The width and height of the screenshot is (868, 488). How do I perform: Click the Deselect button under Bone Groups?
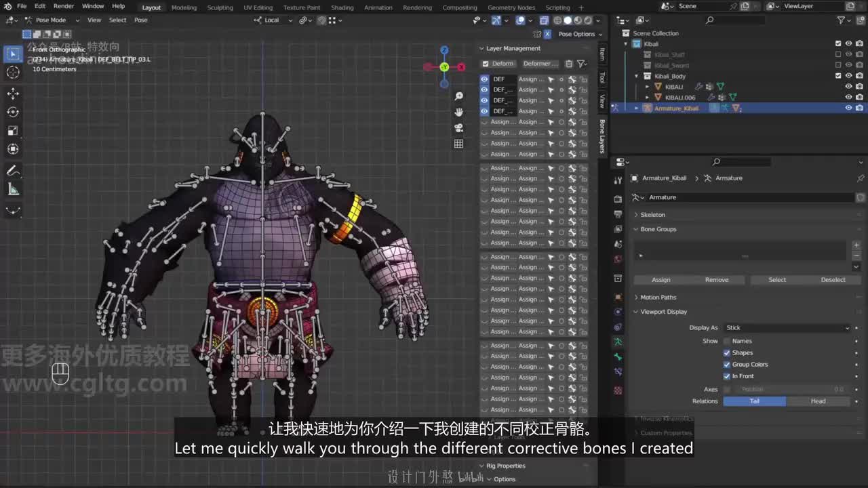click(x=833, y=280)
